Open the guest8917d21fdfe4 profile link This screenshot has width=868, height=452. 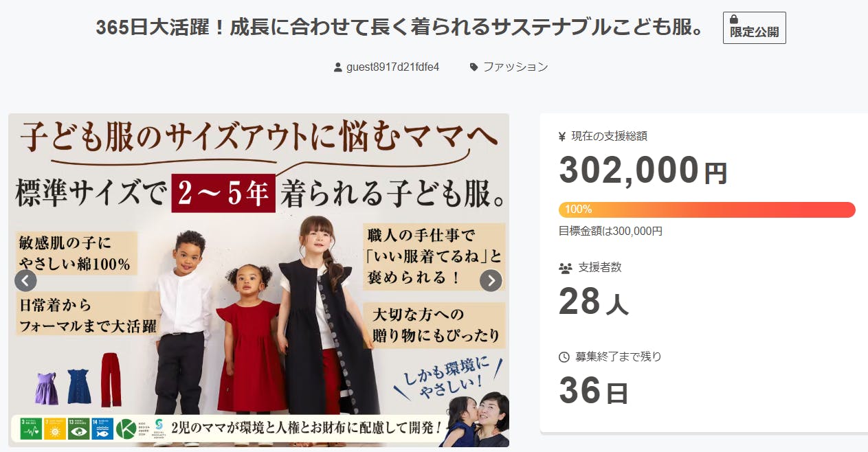click(x=392, y=67)
